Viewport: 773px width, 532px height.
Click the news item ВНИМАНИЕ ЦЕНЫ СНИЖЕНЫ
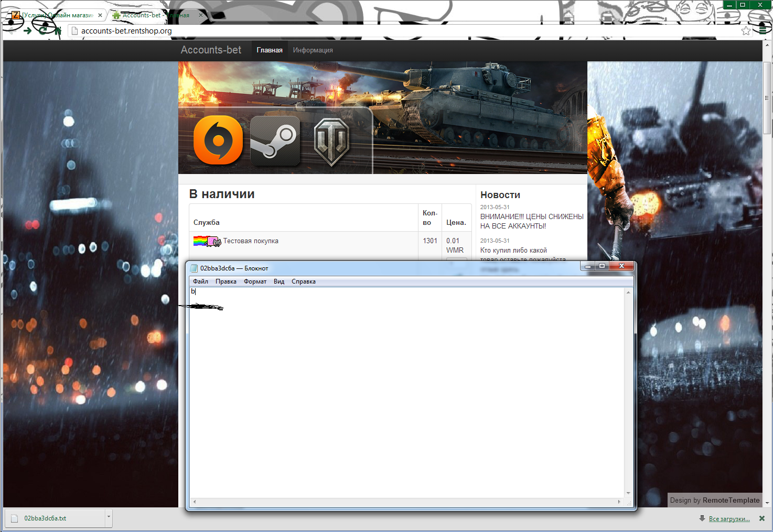tap(532, 221)
